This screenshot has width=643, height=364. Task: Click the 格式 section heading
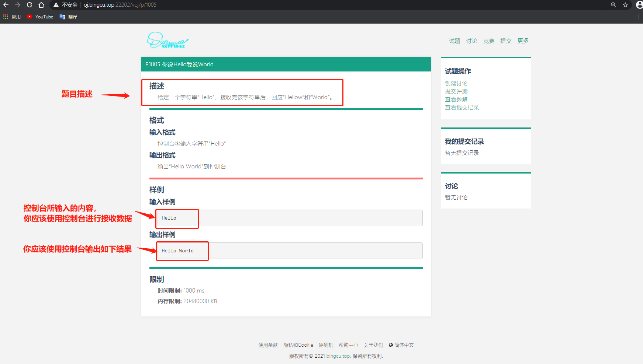point(157,120)
